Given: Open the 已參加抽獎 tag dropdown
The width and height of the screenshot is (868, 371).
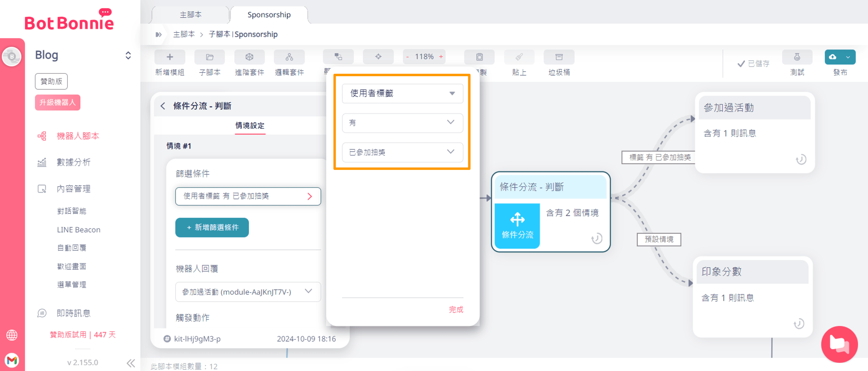Looking at the screenshot, I should click(x=402, y=152).
